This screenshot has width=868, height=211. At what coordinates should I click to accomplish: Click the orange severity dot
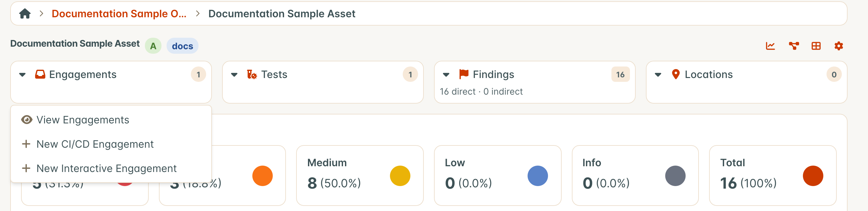(263, 176)
